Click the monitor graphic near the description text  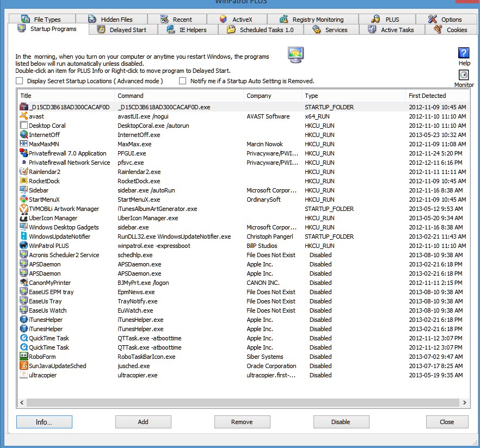coord(294,54)
